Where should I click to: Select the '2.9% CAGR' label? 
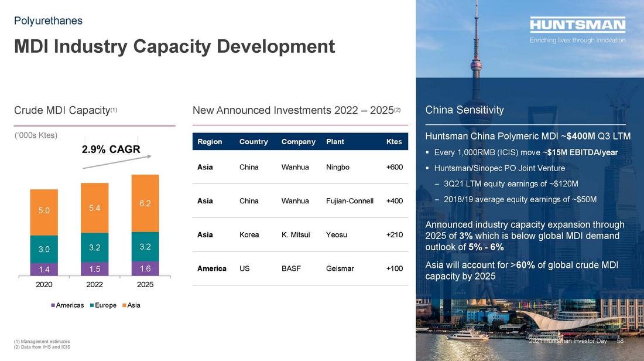111,149
